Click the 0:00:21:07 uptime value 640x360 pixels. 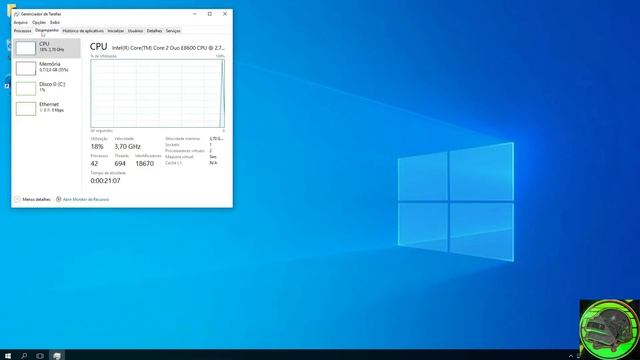click(105, 180)
